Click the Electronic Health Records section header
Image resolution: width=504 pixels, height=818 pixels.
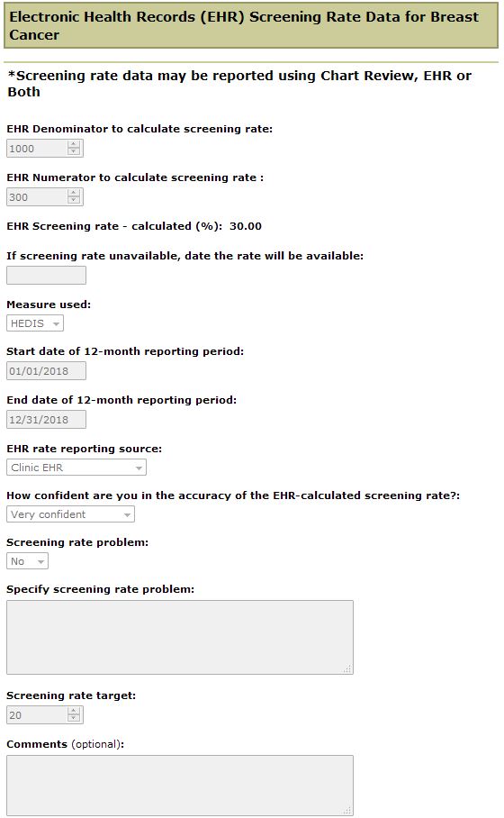click(x=251, y=25)
